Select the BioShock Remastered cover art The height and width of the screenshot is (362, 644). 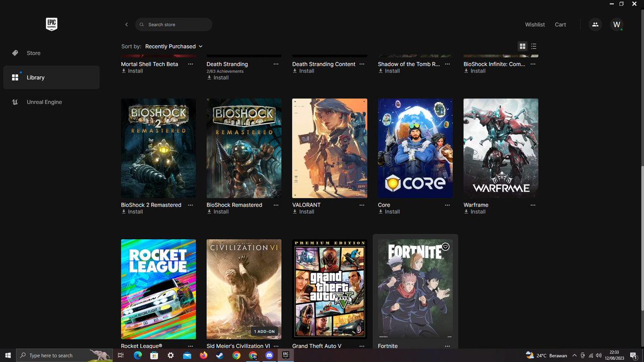pyautogui.click(x=244, y=148)
